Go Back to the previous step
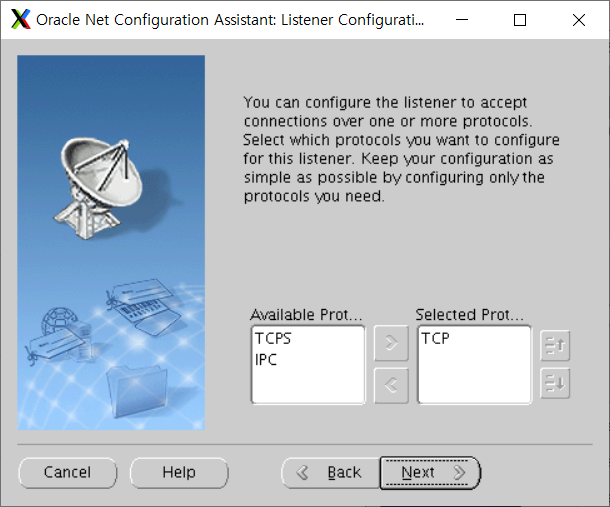Image resolution: width=610 pixels, height=507 pixels. pos(331,473)
